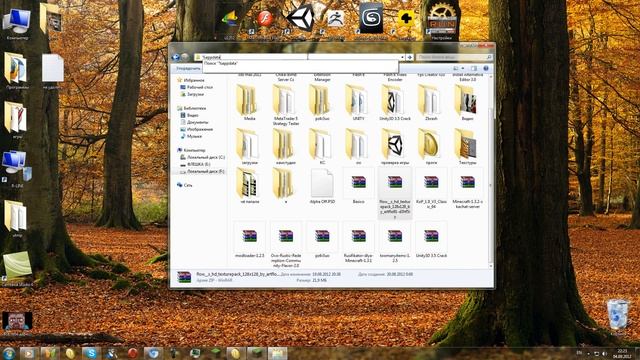
Task: Open Google Chrome from the taskbar
Action: coord(153,353)
